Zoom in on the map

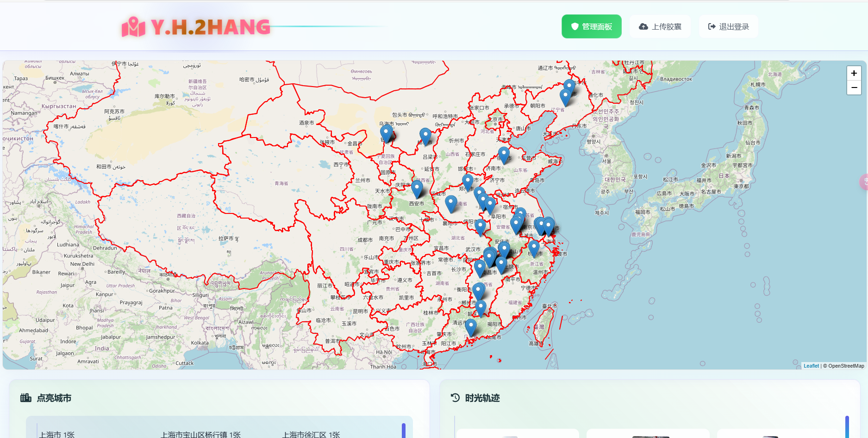coord(854,73)
